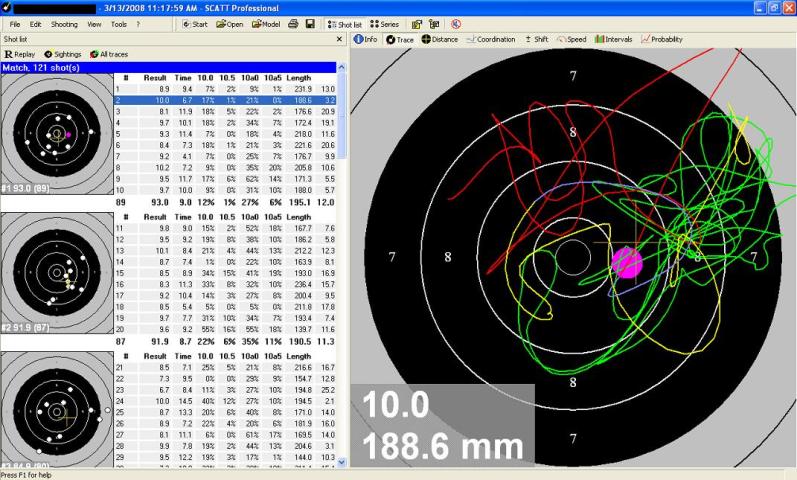Click the Length column header of first series

(x=298, y=78)
